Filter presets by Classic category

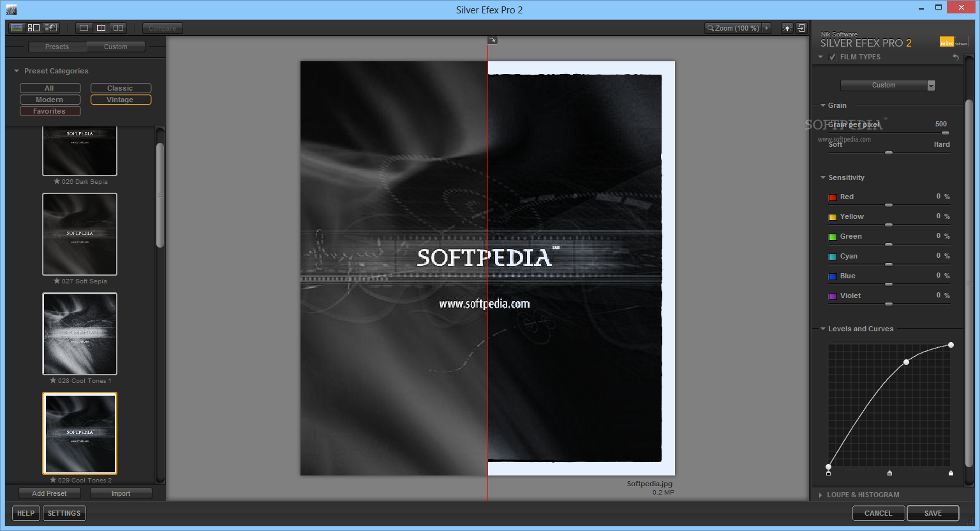[121, 88]
